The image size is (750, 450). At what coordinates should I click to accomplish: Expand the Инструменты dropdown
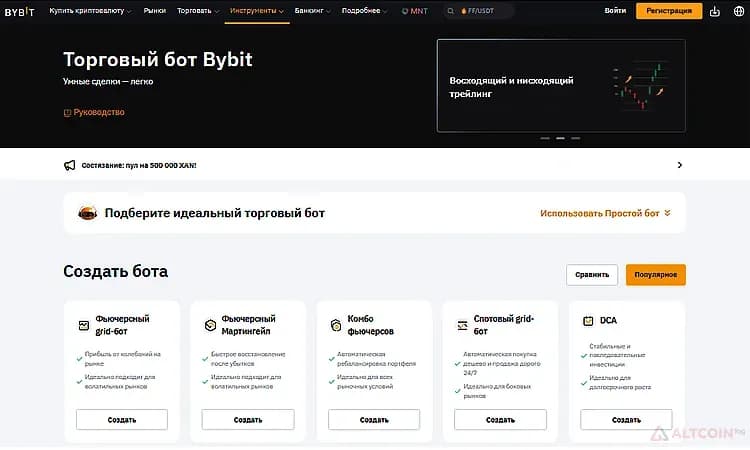tap(257, 11)
